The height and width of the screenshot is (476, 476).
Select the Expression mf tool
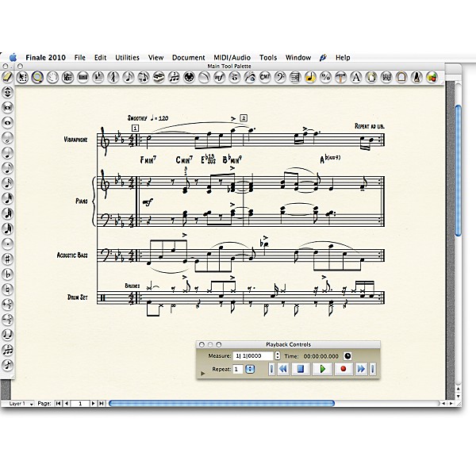(219, 78)
